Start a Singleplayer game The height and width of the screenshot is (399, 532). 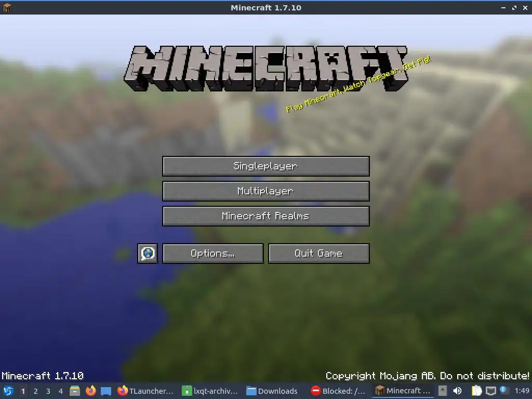[x=265, y=166]
